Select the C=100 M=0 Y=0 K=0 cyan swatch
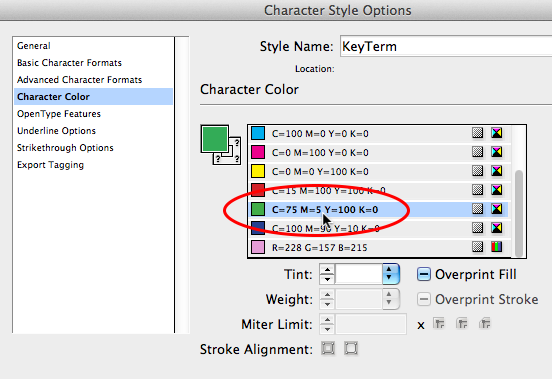552x379 pixels. (379, 133)
